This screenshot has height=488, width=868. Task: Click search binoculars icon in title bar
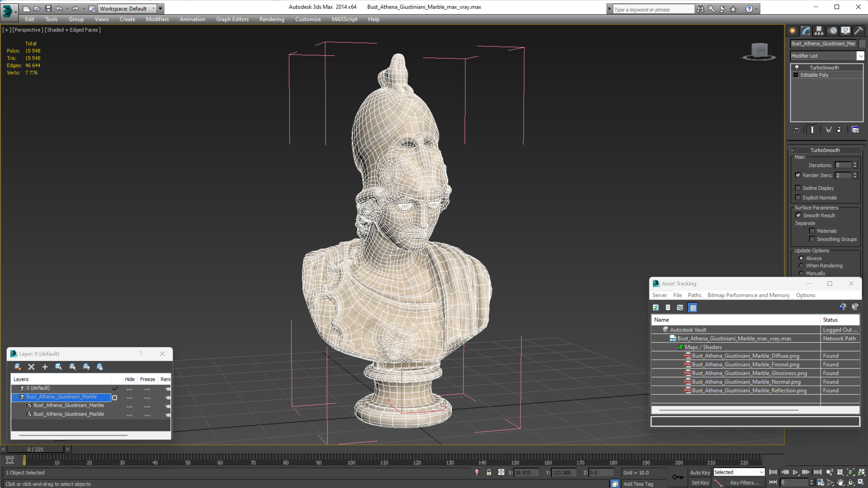coord(700,9)
